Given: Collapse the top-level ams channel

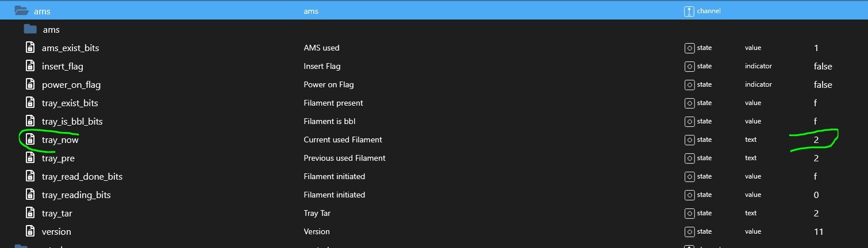Looking at the screenshot, I should pyautogui.click(x=21, y=10).
